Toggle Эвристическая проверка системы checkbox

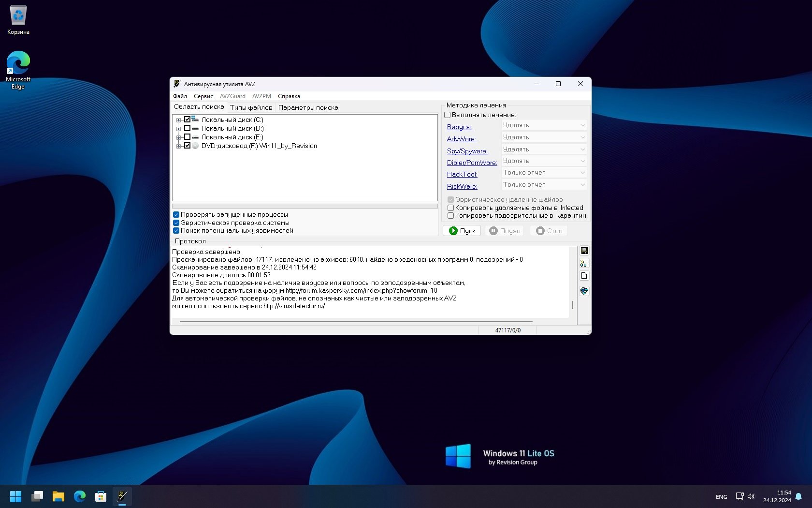(x=176, y=223)
